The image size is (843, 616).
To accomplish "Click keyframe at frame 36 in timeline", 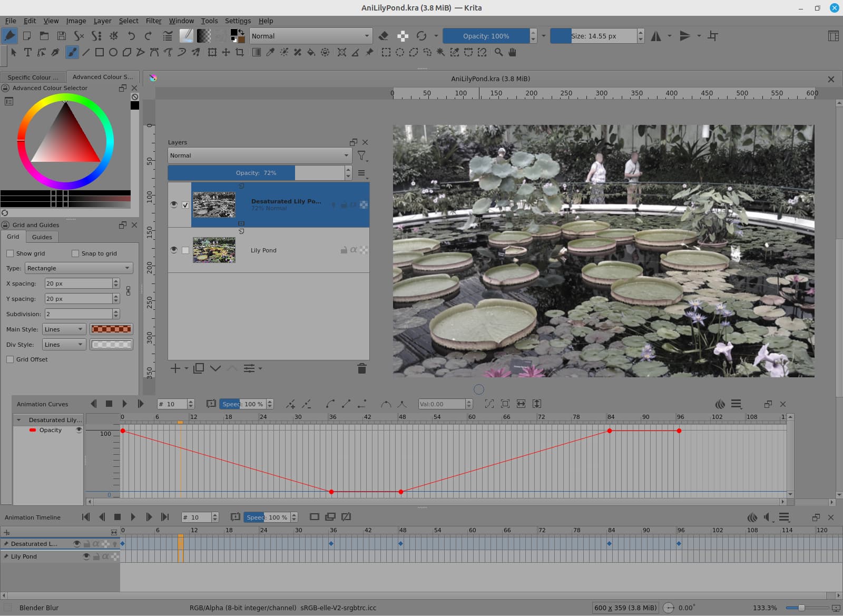I will pos(331,543).
